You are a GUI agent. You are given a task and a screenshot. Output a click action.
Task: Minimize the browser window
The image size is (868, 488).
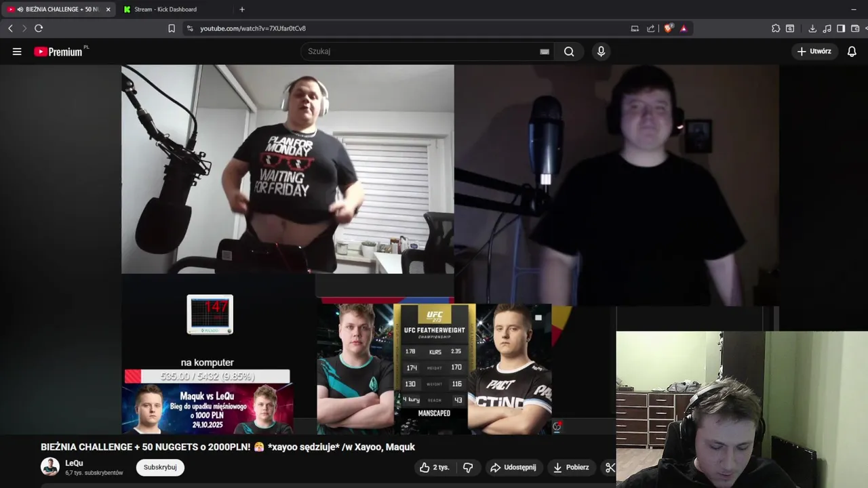(853, 9)
